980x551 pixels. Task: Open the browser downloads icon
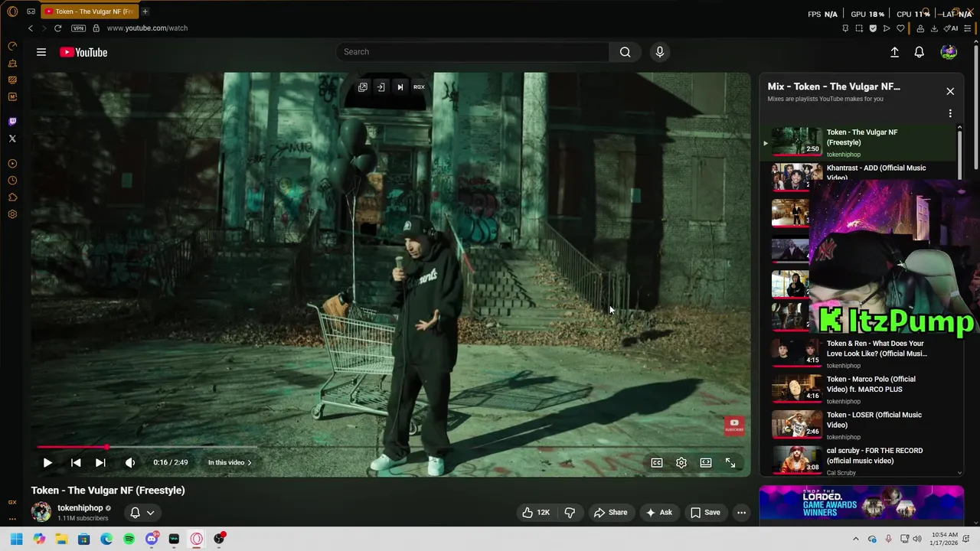pyautogui.click(x=934, y=28)
